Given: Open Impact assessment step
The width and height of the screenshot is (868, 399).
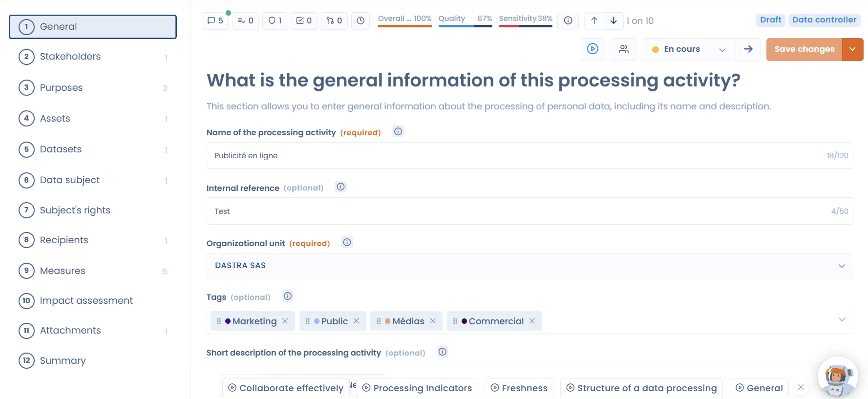Looking at the screenshot, I should coord(93,301).
